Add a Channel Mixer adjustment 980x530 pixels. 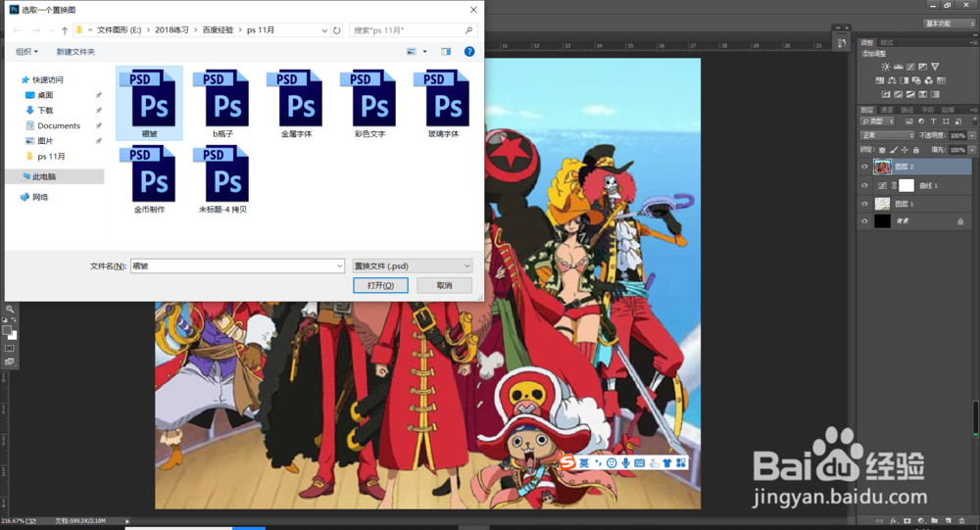point(929,80)
